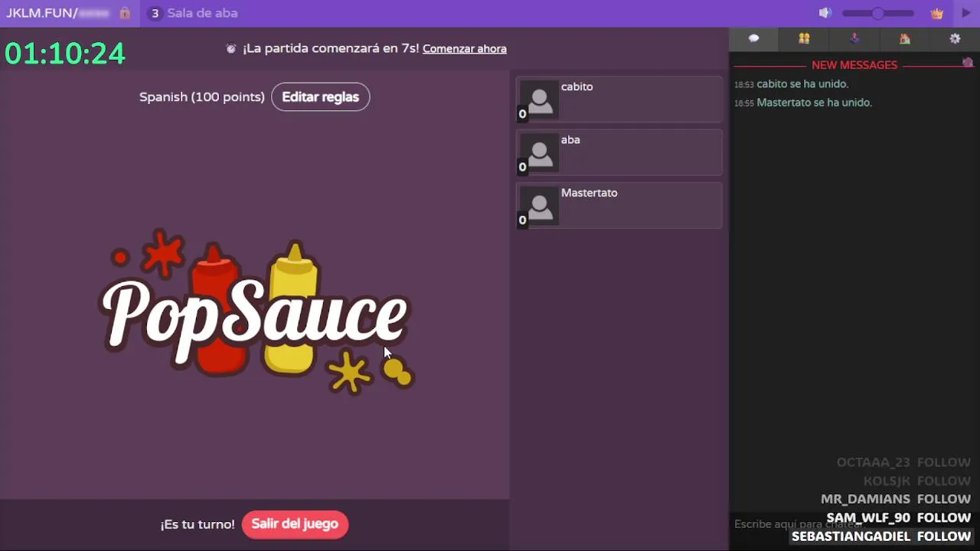Click message 'cabito se ha unido.'
Image resolution: width=980 pixels, height=551 pixels.
[802, 84]
